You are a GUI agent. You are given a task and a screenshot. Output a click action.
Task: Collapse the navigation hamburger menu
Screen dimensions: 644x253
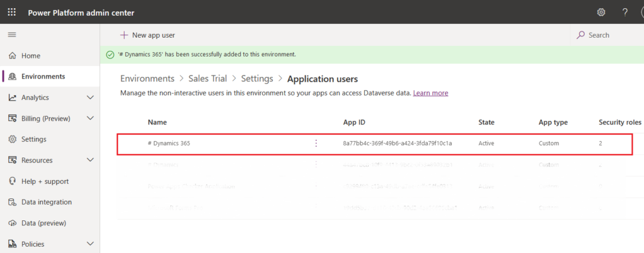tap(13, 35)
